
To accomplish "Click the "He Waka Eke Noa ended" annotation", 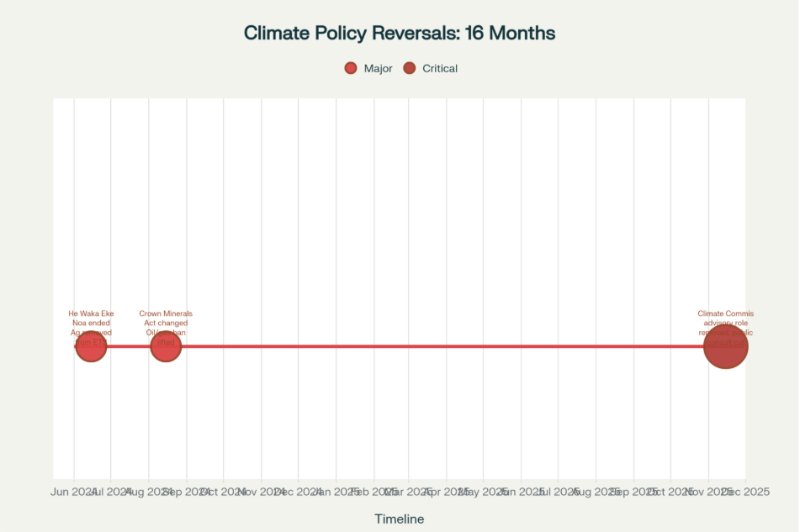I will 91,319.
